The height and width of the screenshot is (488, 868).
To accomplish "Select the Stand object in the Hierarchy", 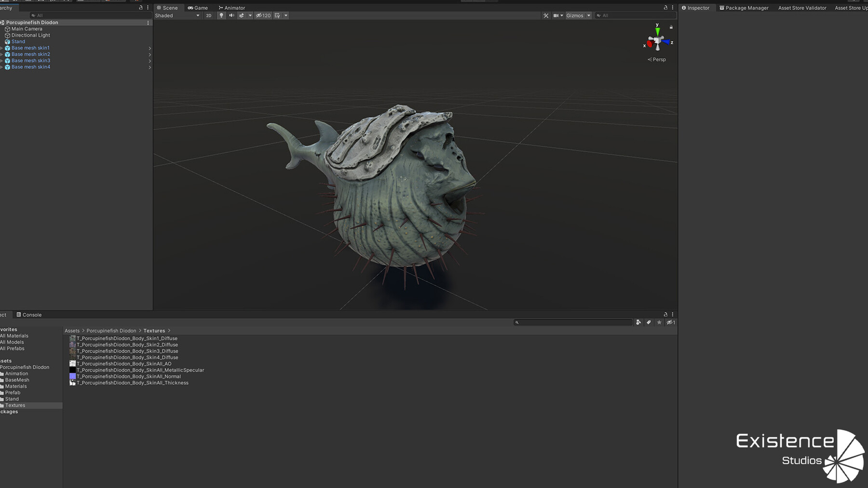I will pos(18,41).
